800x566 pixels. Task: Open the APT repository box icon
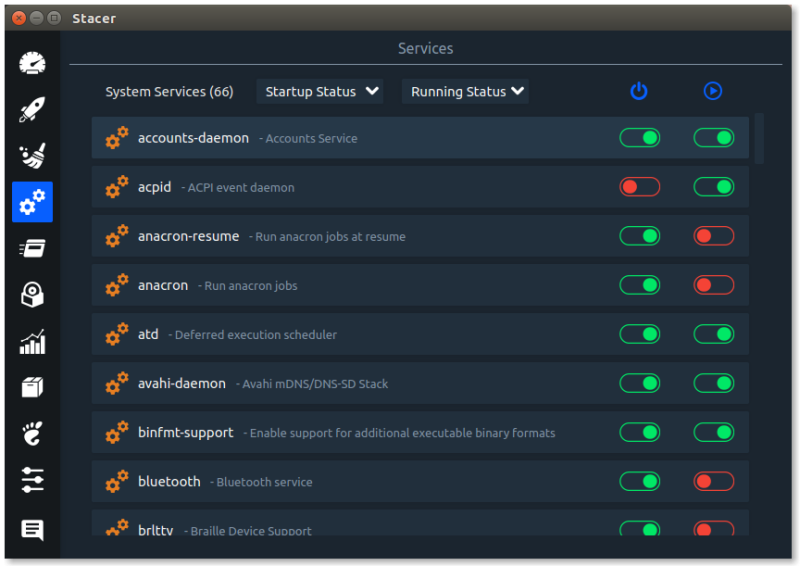(x=32, y=388)
